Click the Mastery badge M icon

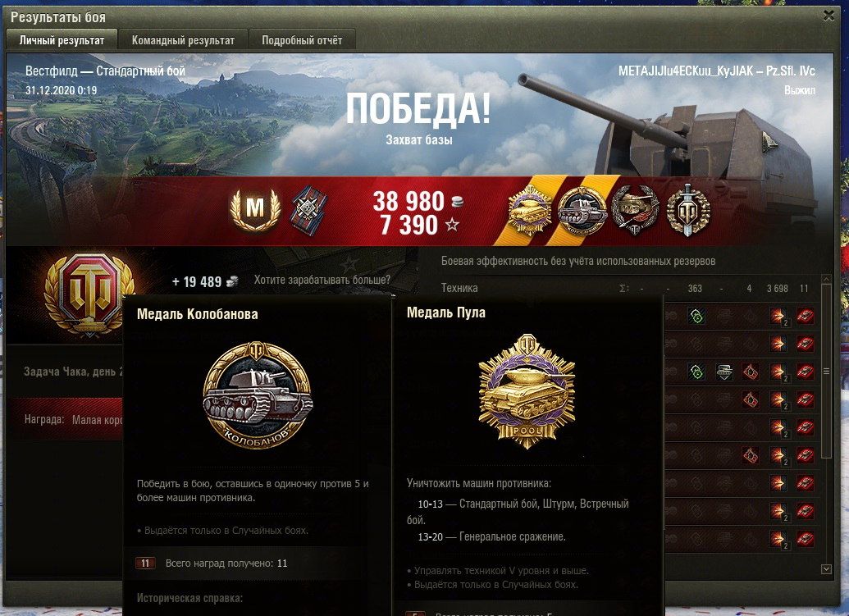(255, 209)
